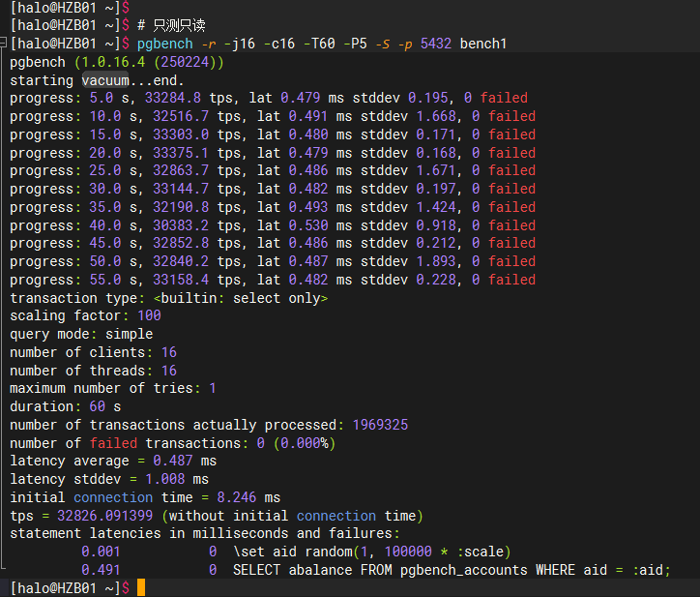
Task: Click the stddev value '0.171'
Action: [436, 134]
